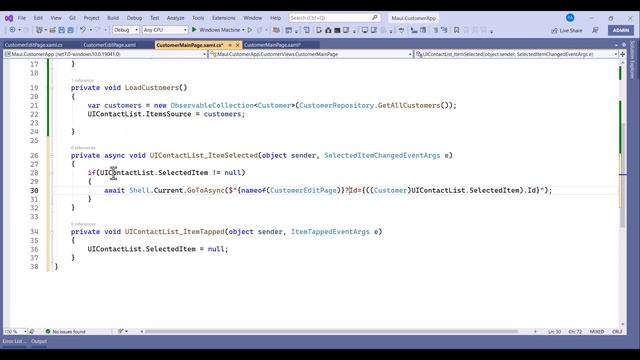This screenshot has height=360, width=640.
Task: Save the current file with Save icon
Action: click(61, 30)
